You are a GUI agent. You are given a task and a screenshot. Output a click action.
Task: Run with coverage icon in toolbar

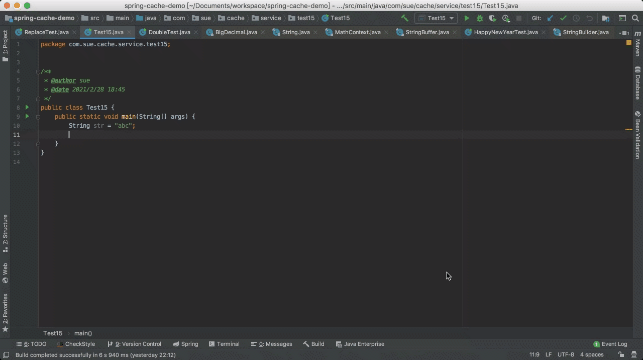[x=492, y=18]
